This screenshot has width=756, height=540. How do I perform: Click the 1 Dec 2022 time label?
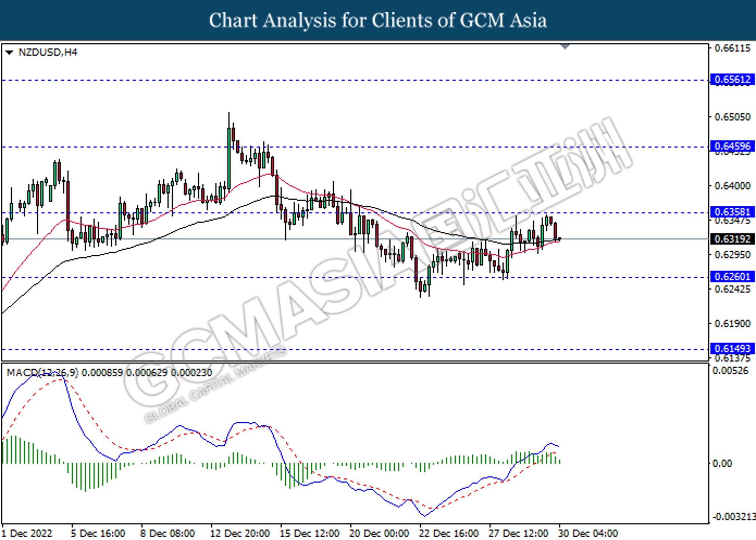(26, 534)
